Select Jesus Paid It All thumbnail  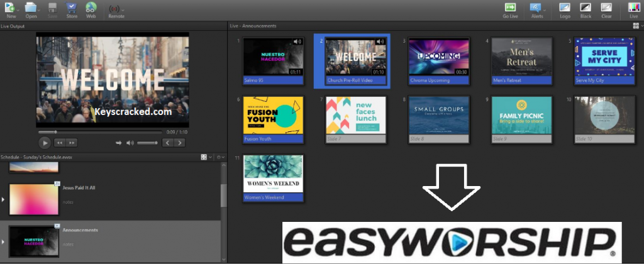click(x=34, y=199)
